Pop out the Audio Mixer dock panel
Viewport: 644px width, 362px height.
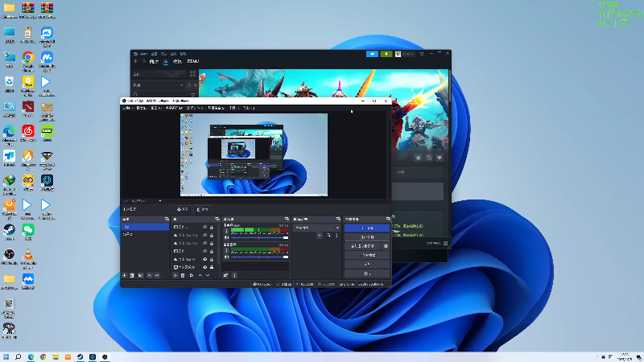(287, 219)
